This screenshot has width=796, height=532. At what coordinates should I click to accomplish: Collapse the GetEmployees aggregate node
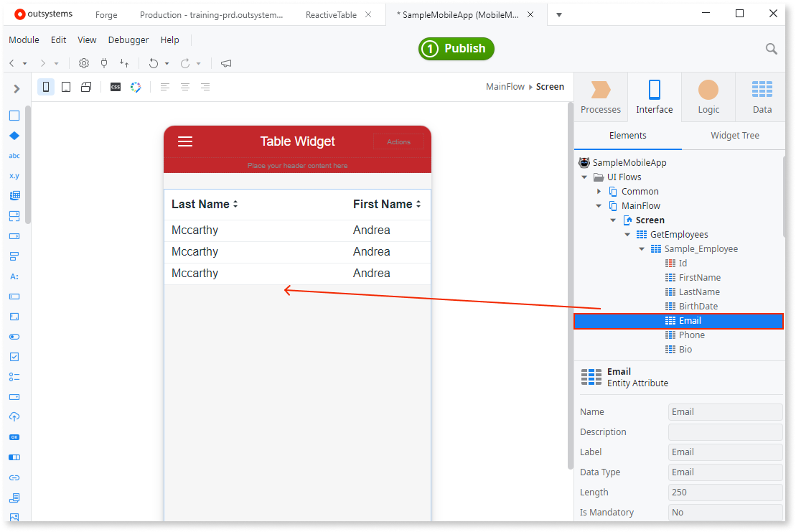(x=627, y=235)
